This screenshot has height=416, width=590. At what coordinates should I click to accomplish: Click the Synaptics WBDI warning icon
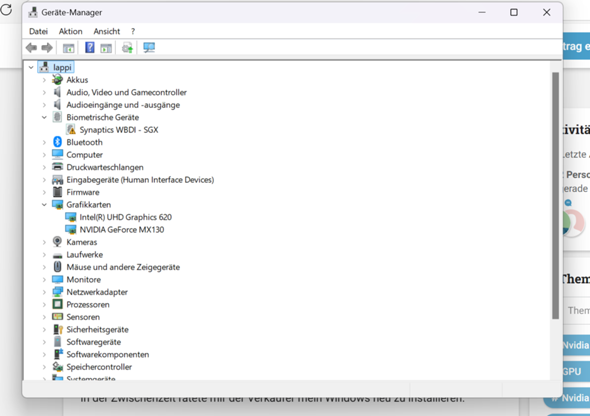(x=71, y=130)
